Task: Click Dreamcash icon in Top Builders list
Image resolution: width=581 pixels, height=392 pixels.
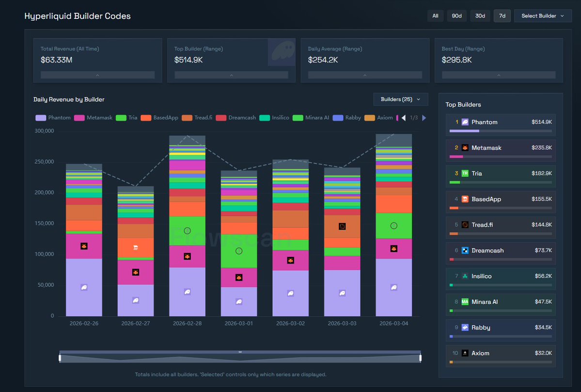Action: (465, 251)
